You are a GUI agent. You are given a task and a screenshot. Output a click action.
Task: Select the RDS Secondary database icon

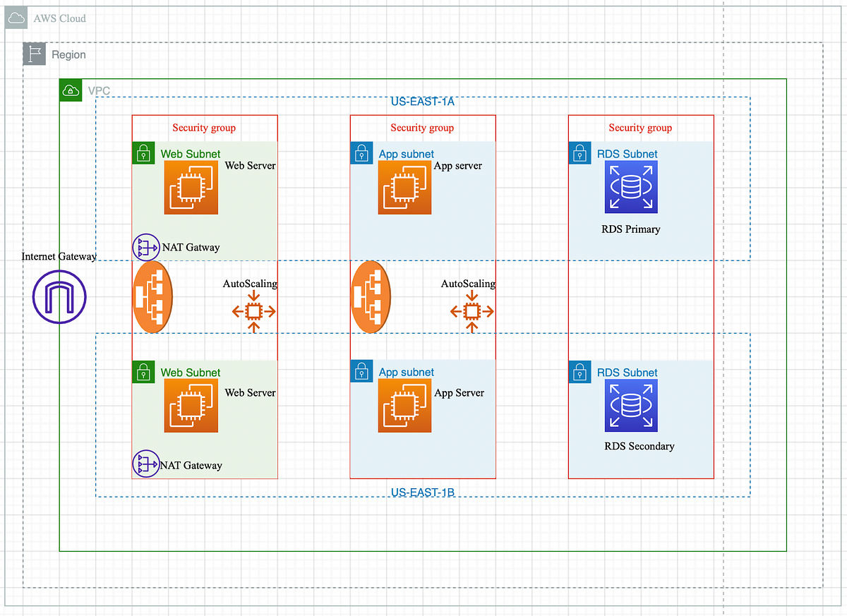click(630, 406)
